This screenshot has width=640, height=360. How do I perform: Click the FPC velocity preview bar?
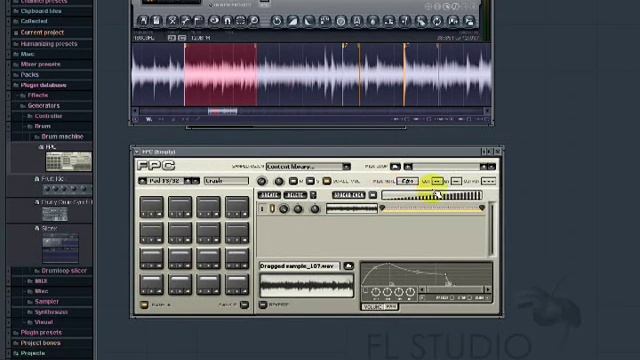[432, 196]
